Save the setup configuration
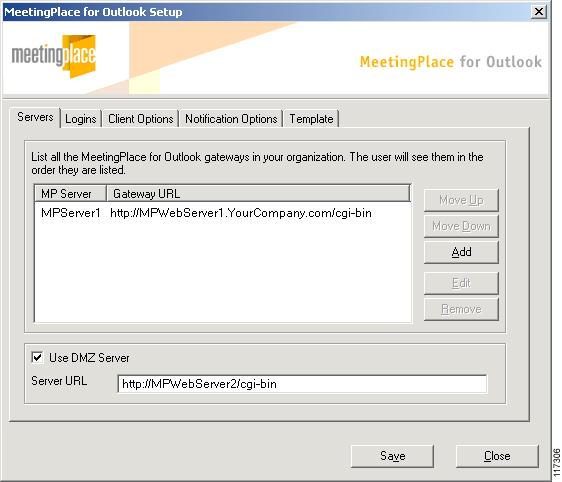Screen dimensions: 562x482 pyautogui.click(x=392, y=456)
